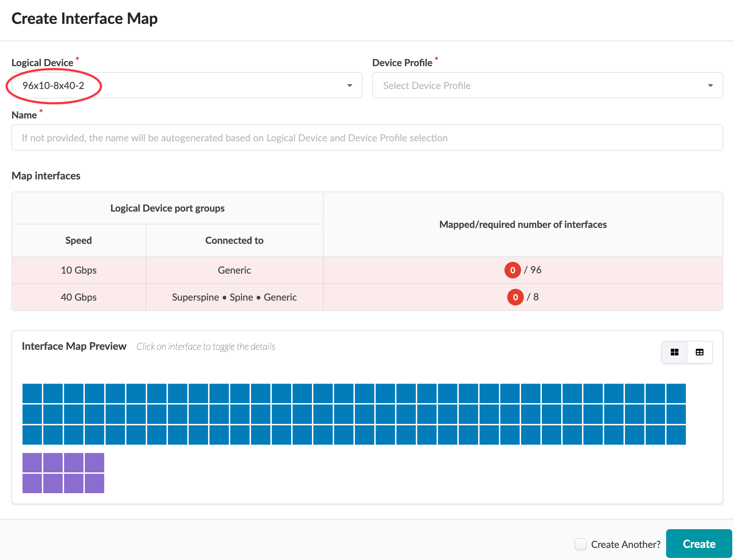Select the 40 Gbps port group row
Screen dimensions: 734x560
tap(79, 297)
